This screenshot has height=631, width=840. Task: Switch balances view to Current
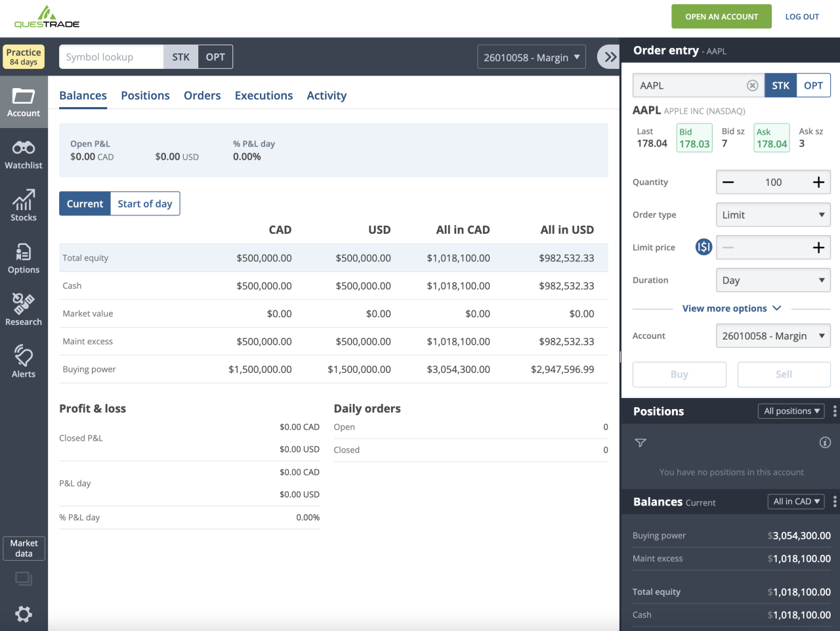(x=85, y=204)
